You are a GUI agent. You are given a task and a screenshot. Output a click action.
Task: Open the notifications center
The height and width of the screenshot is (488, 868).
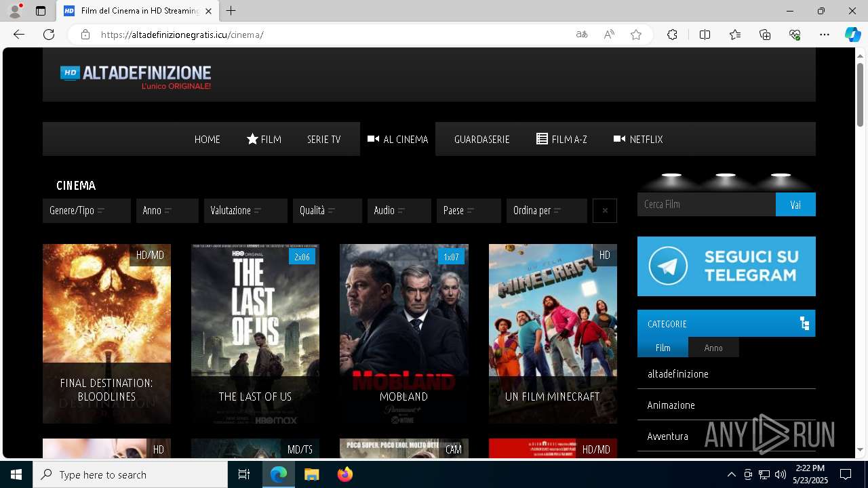click(846, 474)
